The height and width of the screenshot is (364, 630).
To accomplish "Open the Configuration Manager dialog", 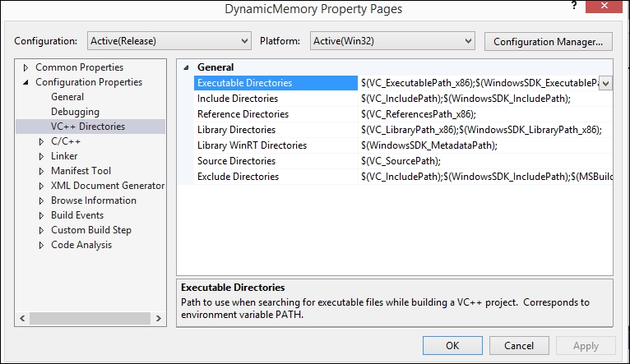I will tap(548, 41).
